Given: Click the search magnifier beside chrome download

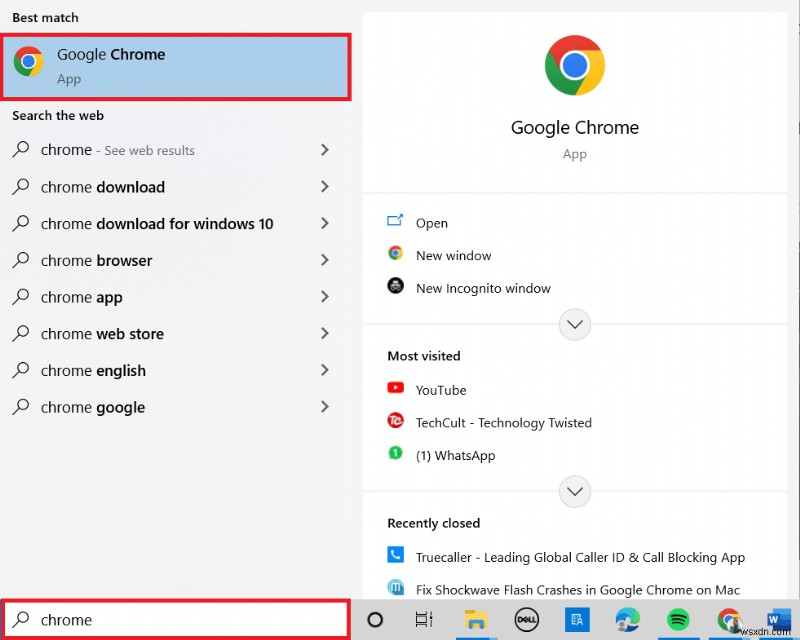Looking at the screenshot, I should click(x=20, y=187).
